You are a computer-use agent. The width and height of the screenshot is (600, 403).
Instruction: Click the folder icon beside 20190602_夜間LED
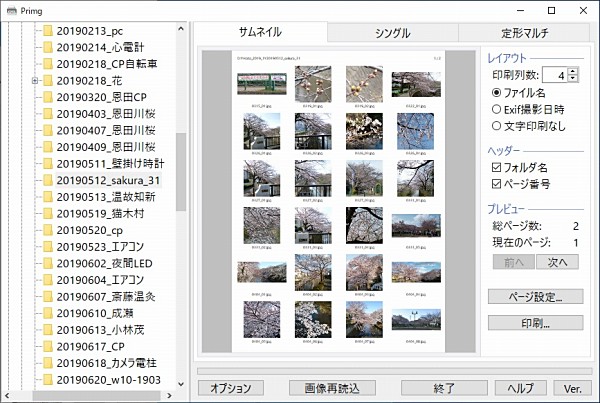coord(48,263)
